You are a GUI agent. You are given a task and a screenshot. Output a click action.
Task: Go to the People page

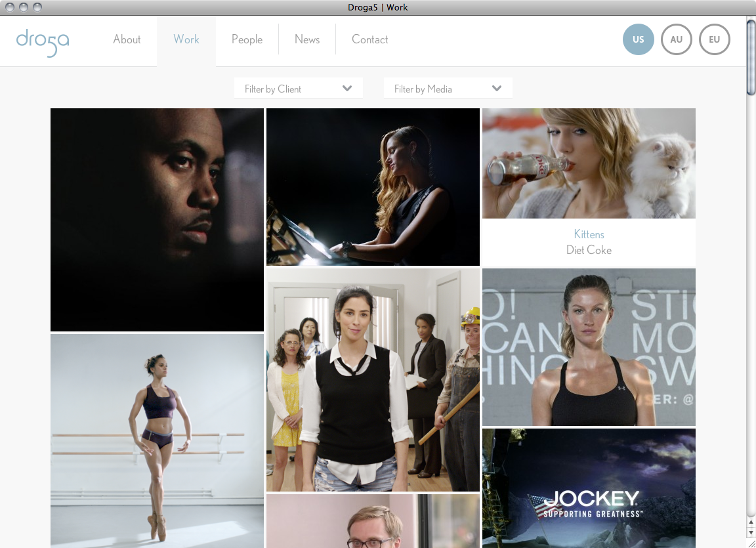pos(247,39)
